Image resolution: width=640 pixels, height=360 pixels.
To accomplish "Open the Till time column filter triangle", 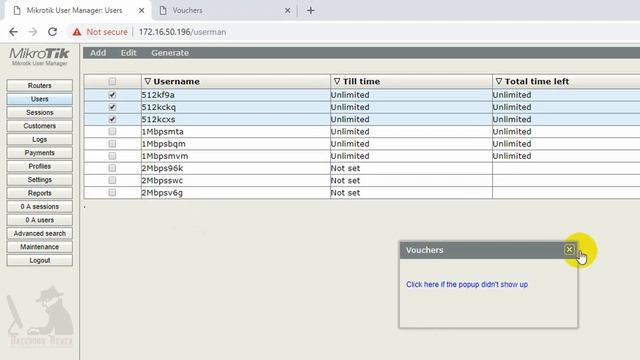I will click(x=337, y=82).
